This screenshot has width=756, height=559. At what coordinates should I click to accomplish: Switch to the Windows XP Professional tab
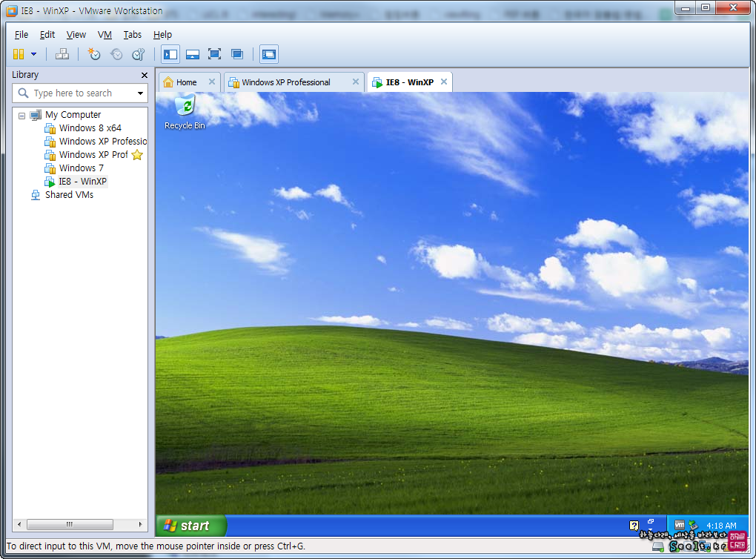click(x=286, y=82)
